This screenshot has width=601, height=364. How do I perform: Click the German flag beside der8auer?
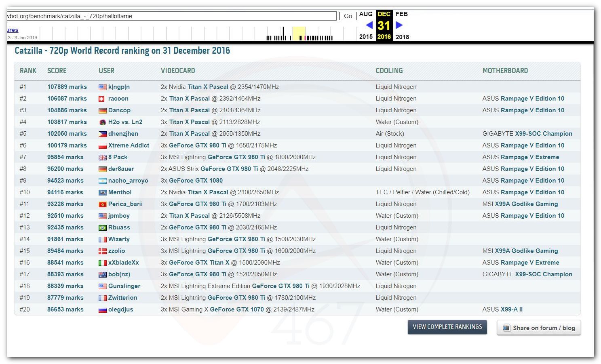point(102,169)
